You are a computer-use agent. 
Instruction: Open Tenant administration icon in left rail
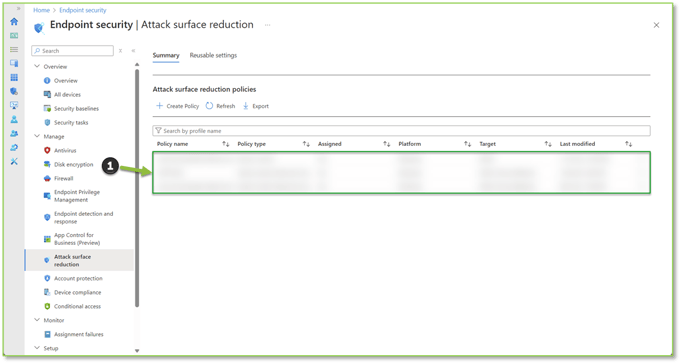14,148
